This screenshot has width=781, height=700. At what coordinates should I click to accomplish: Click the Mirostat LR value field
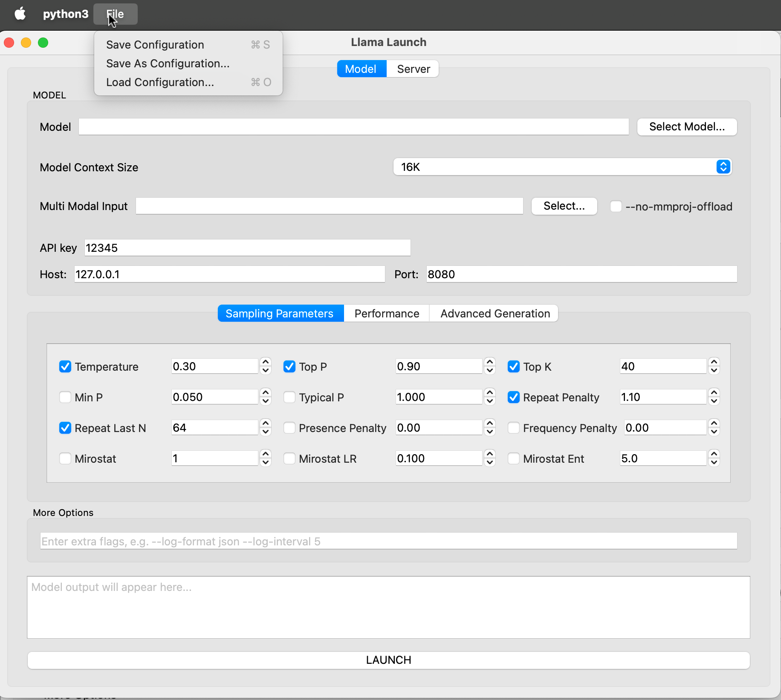click(x=439, y=458)
